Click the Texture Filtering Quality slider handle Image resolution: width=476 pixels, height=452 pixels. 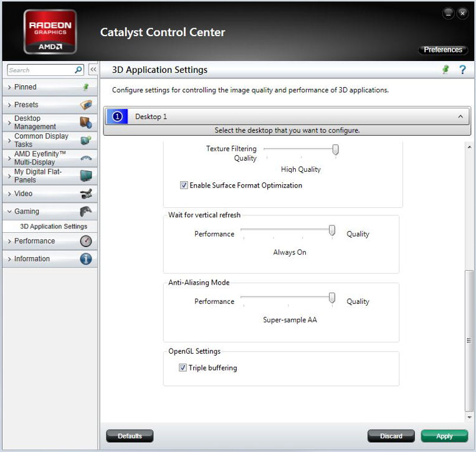coord(335,149)
